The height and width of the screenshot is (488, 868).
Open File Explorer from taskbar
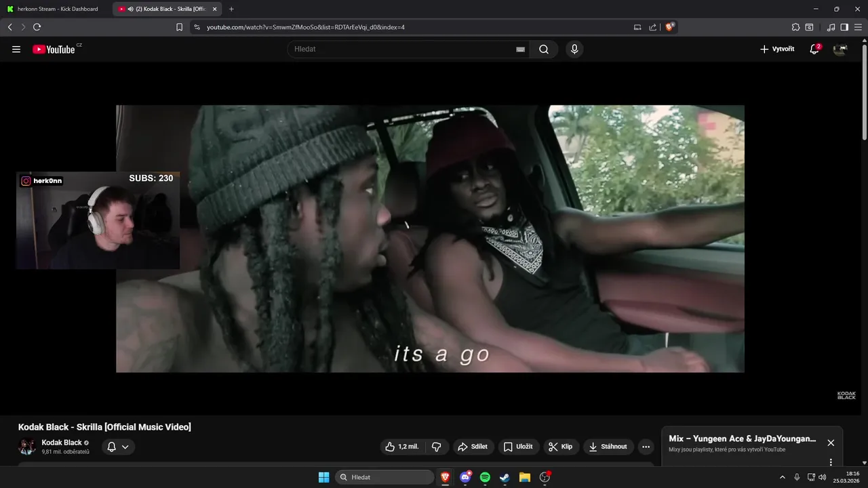pos(524,477)
